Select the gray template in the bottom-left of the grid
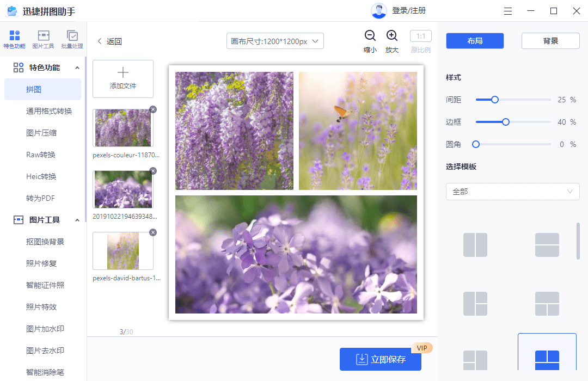 tap(475, 360)
